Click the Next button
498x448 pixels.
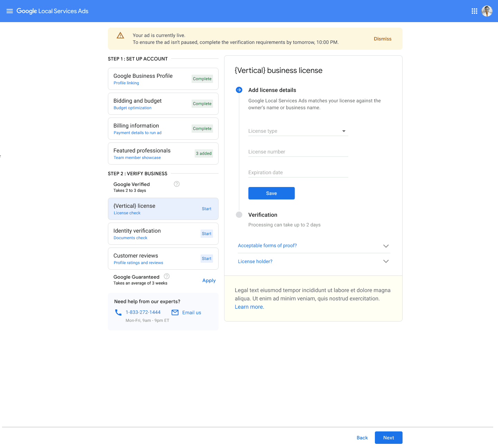[x=389, y=438]
